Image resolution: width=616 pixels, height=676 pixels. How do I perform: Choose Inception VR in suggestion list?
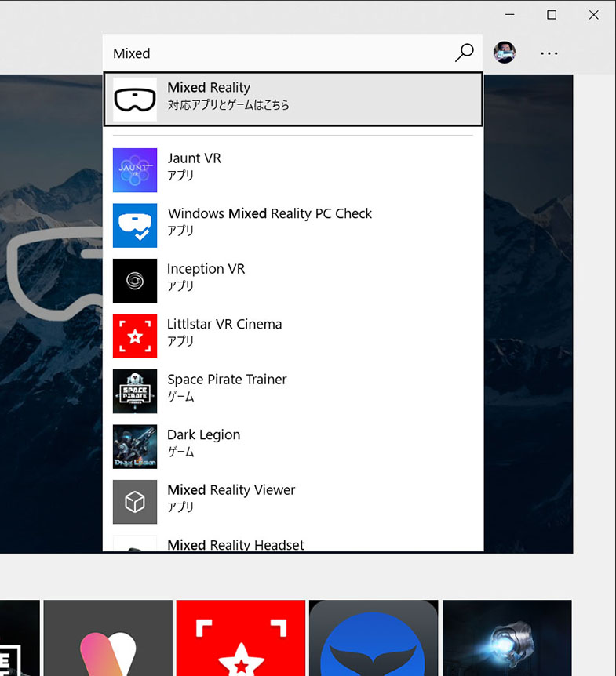click(x=293, y=281)
